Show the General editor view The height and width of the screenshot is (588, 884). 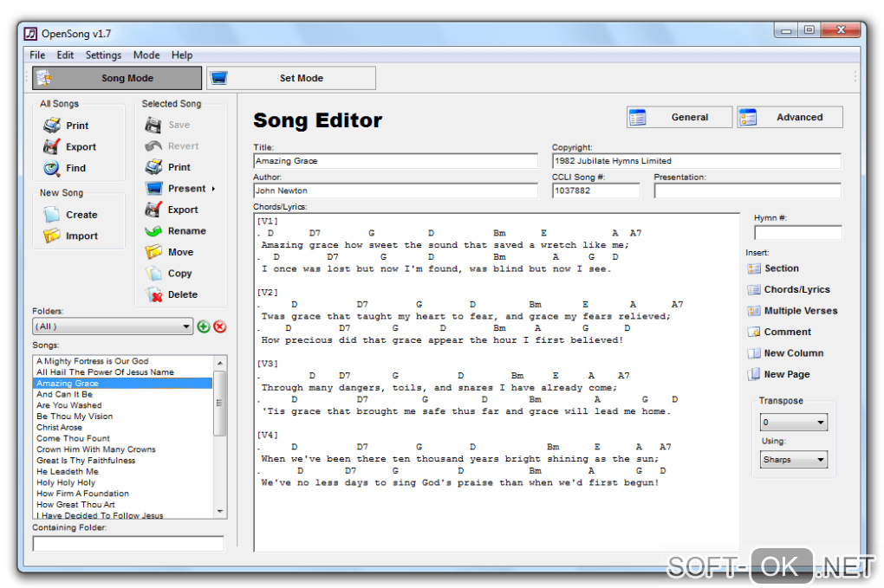[679, 117]
